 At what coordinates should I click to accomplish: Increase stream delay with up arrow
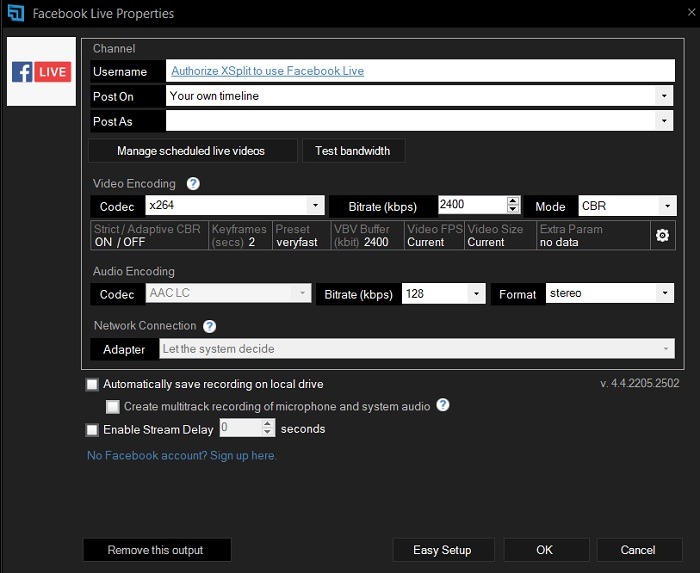point(267,424)
